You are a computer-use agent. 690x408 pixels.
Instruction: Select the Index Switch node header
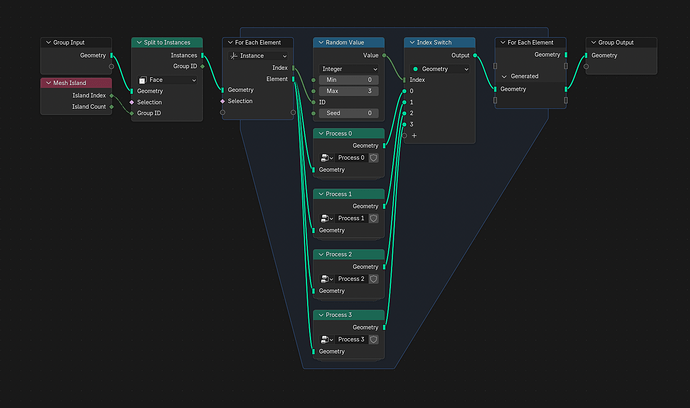point(440,43)
